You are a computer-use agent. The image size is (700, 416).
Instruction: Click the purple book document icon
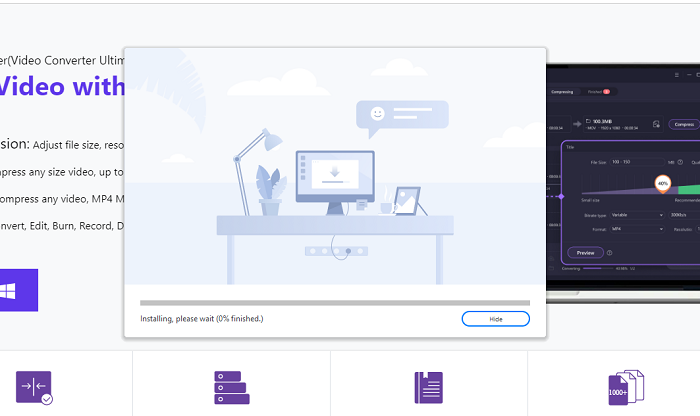pos(429,387)
